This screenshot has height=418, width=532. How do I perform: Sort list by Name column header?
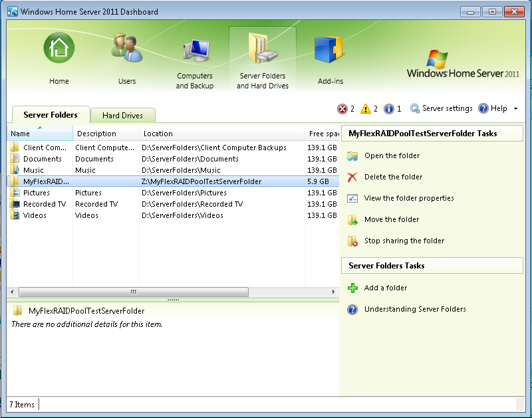pyautogui.click(x=40, y=134)
